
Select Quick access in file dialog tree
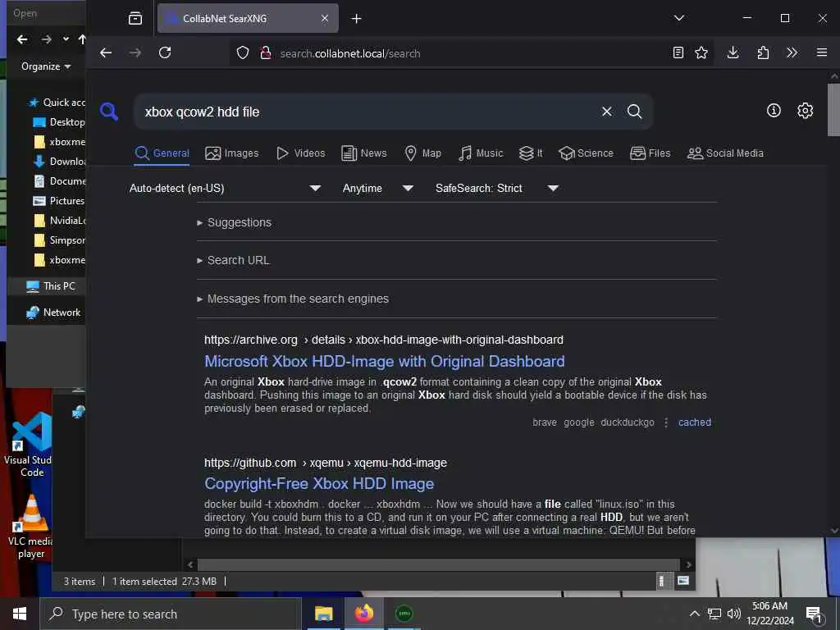(x=58, y=103)
